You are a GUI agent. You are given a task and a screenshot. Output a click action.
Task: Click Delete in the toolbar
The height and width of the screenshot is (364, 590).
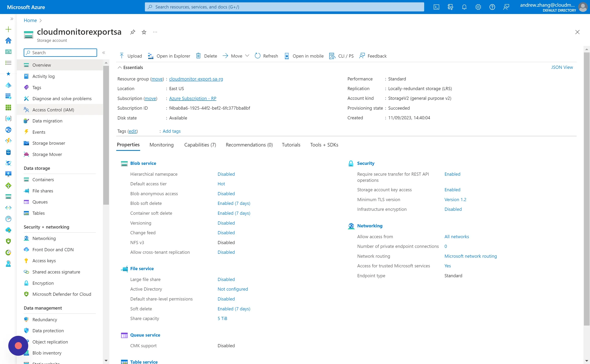click(206, 56)
